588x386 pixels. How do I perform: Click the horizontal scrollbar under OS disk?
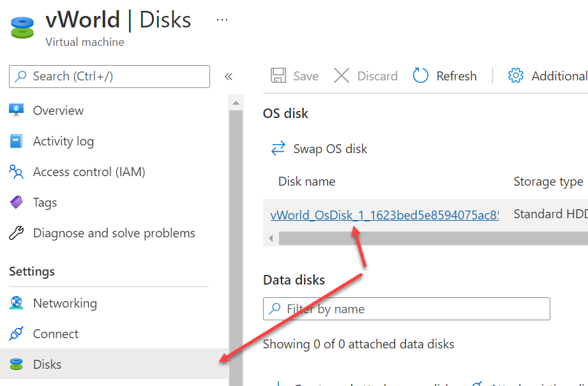[428, 238]
